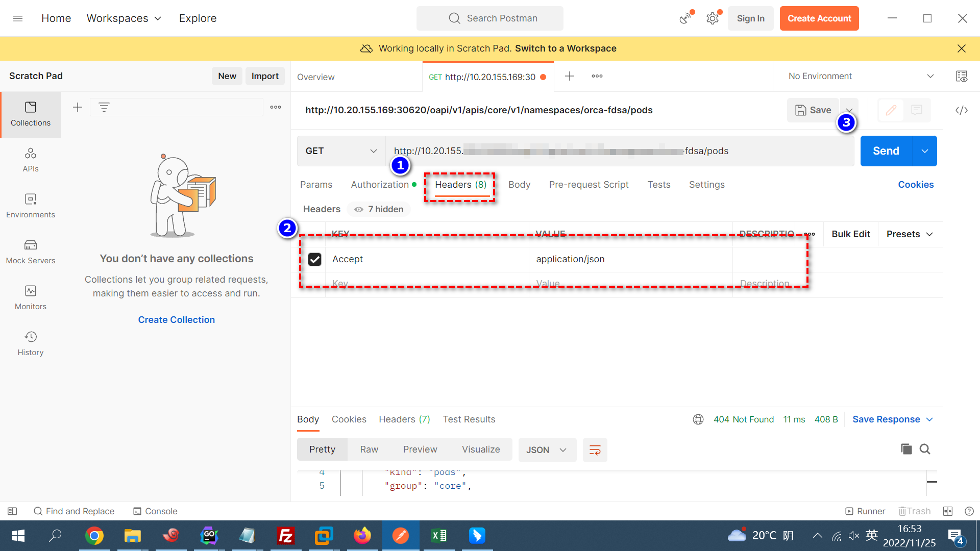Viewport: 980px width, 551px height.
Task: Click the code snippet icon
Action: pyautogui.click(x=962, y=110)
